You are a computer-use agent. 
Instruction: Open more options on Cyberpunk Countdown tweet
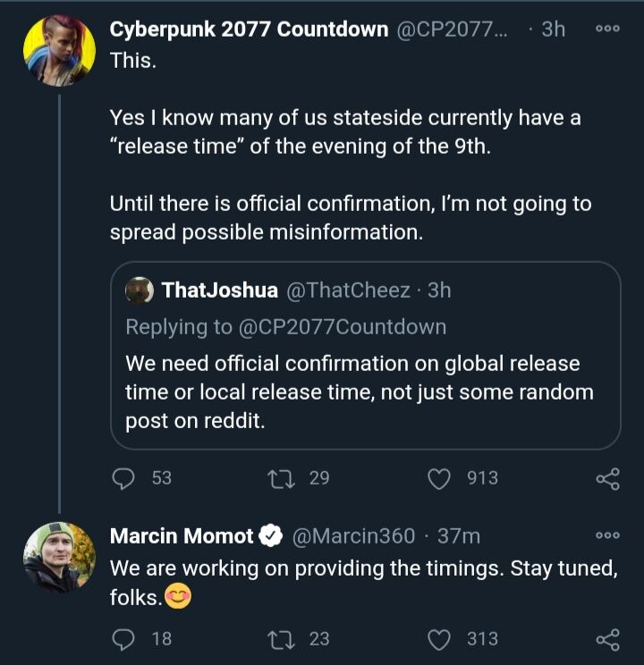click(x=607, y=29)
